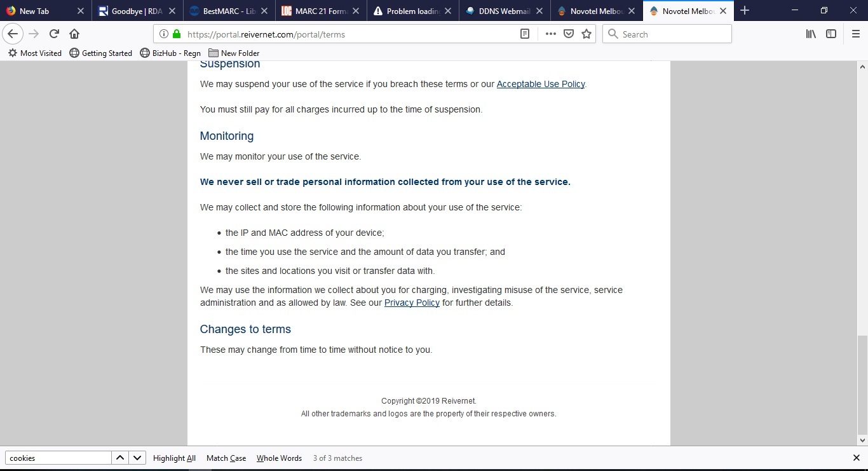Show sidebars icon in toolbar
Screen dimensions: 868x471
coord(831,34)
